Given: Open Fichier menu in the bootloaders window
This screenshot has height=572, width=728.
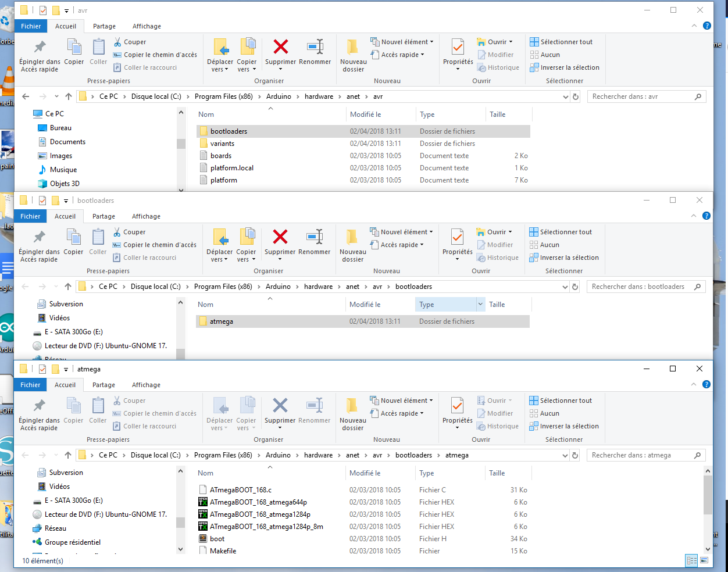Looking at the screenshot, I should (30, 216).
